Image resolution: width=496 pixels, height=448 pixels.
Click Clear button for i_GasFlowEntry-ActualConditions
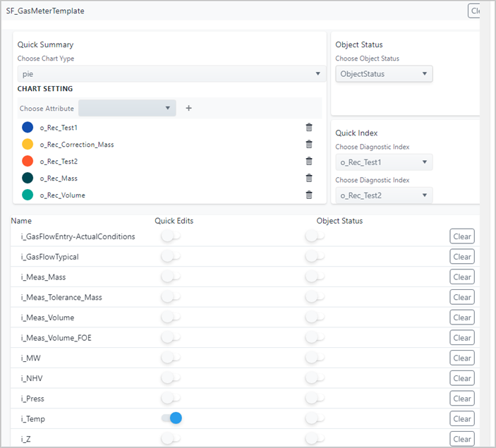[462, 236]
